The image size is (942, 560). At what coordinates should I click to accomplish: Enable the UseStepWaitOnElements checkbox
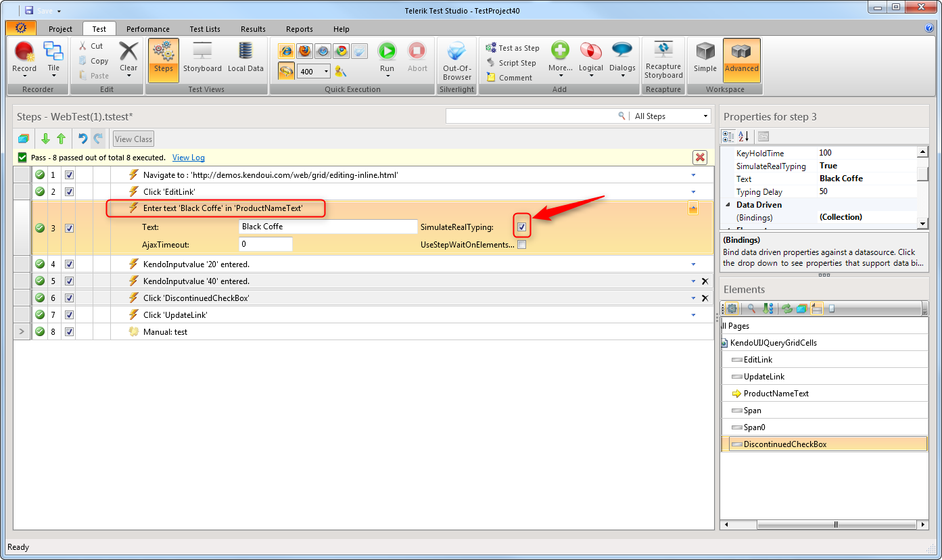[x=522, y=244]
